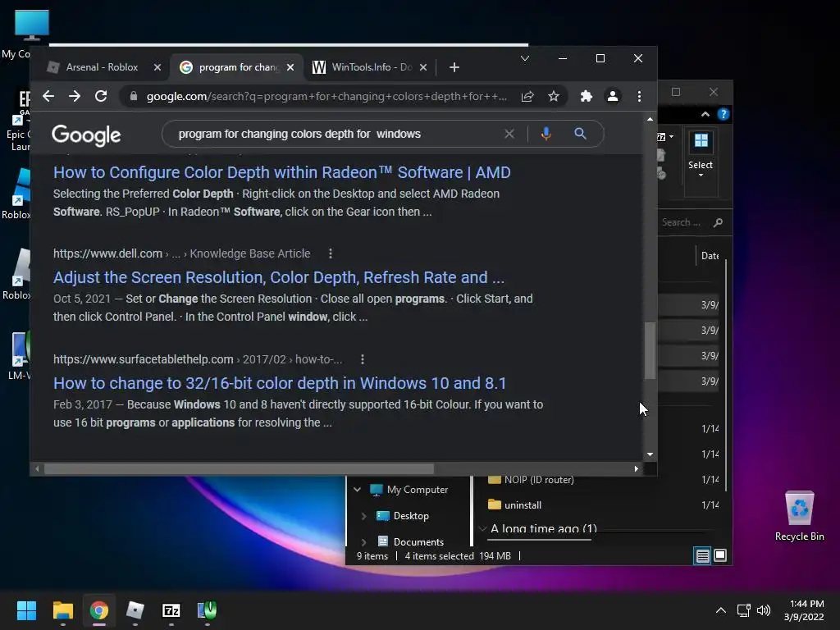This screenshot has height=630, width=840.
Task: Open options for the surfacetablethelp.com result
Action: (363, 359)
